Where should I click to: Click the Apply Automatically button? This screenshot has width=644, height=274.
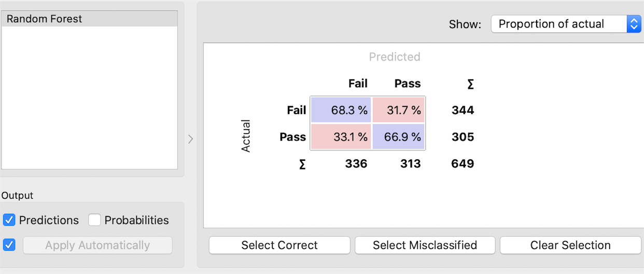97,245
